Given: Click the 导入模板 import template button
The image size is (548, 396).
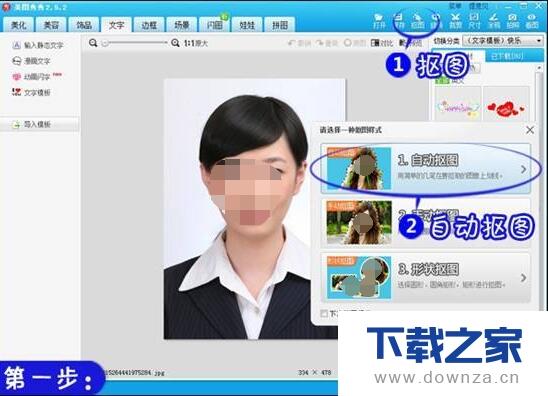Looking at the screenshot, I should (x=39, y=124).
